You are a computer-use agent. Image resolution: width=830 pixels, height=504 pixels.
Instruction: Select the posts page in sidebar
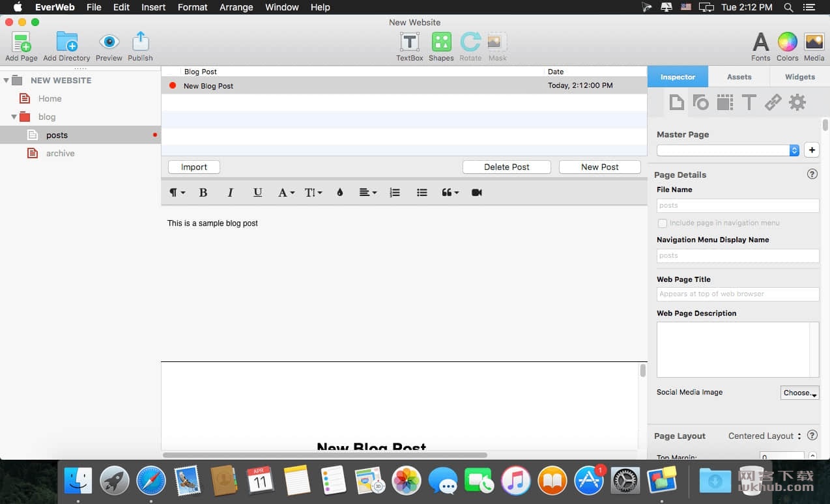pos(80,135)
